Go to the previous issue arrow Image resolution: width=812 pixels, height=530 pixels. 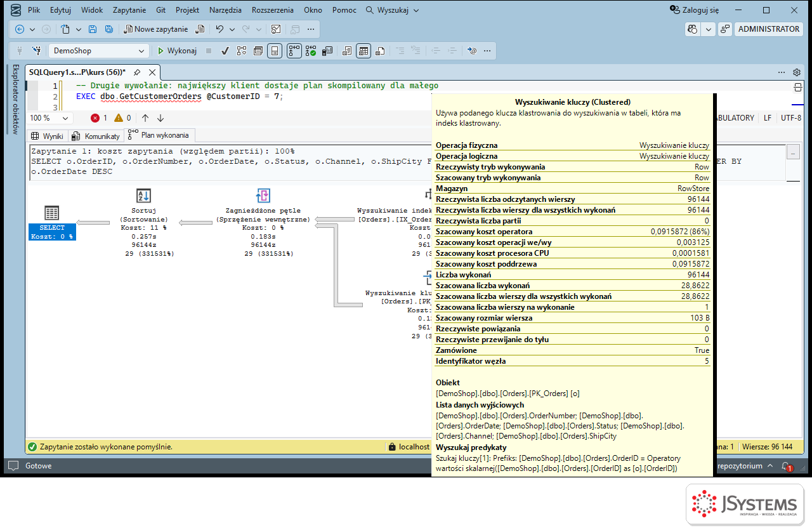click(145, 118)
